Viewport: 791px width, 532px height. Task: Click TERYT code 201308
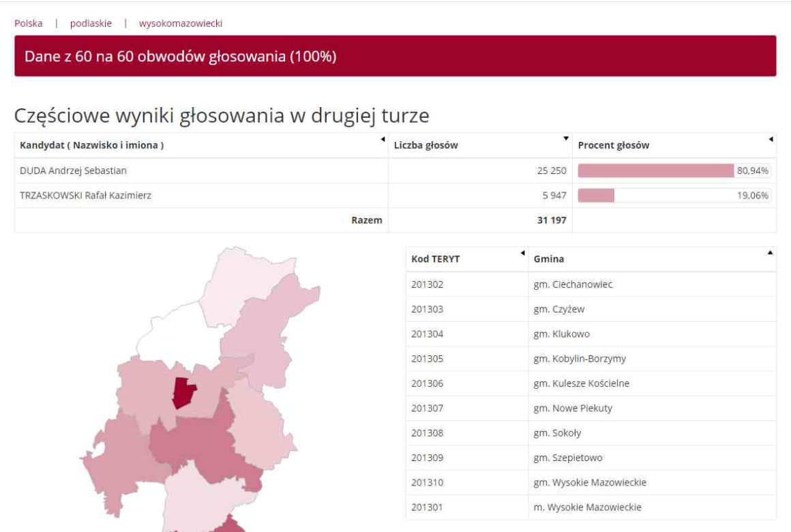[428, 432]
